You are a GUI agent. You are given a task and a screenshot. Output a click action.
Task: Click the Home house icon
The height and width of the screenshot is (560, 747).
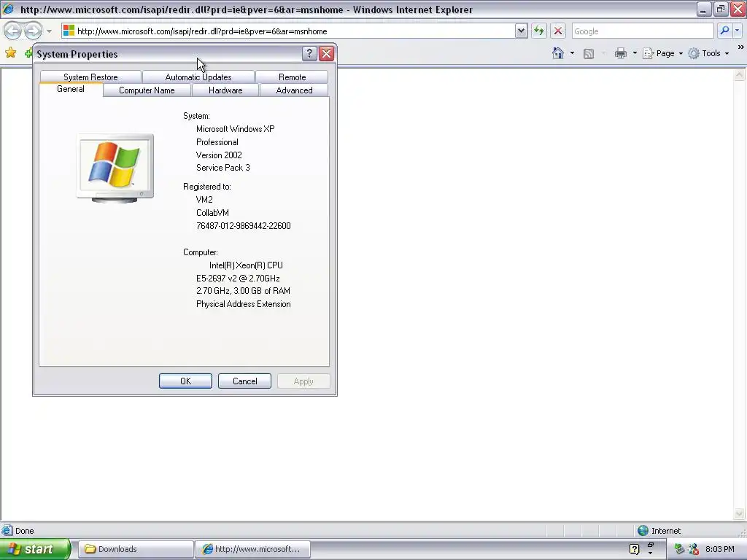pyautogui.click(x=558, y=53)
